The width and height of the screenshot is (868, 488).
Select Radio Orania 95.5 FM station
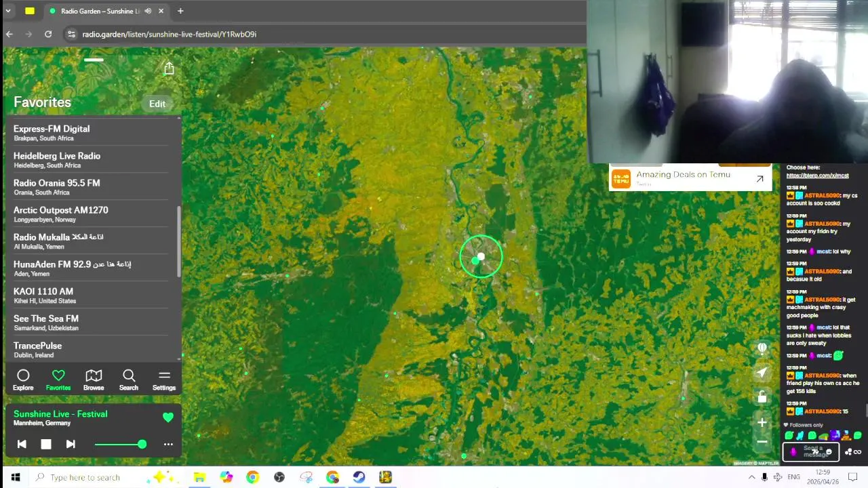(91, 187)
